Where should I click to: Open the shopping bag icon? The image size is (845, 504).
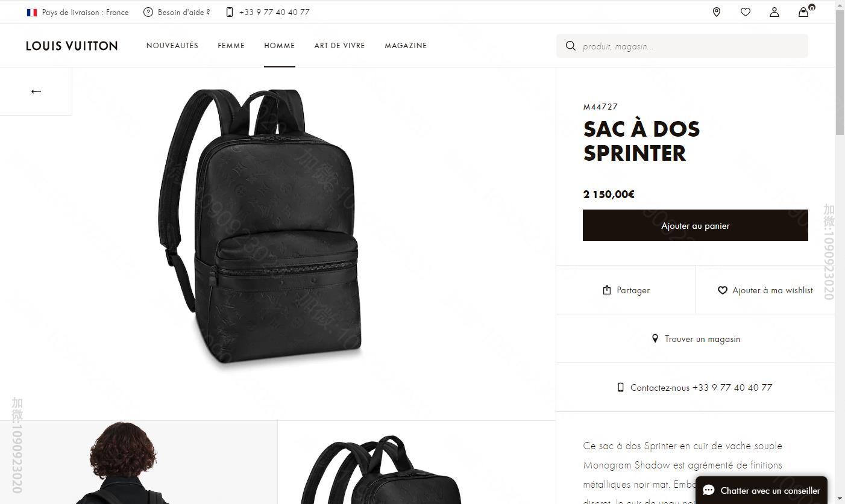coord(803,12)
